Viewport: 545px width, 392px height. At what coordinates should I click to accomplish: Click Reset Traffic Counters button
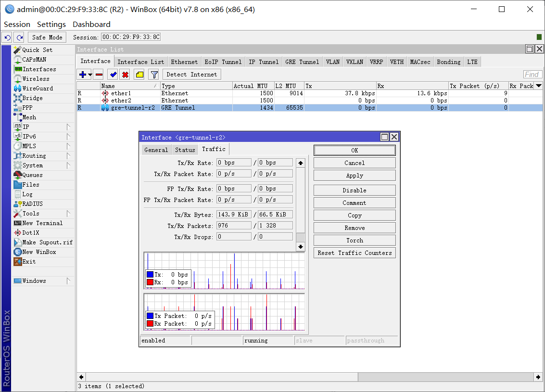tap(355, 253)
